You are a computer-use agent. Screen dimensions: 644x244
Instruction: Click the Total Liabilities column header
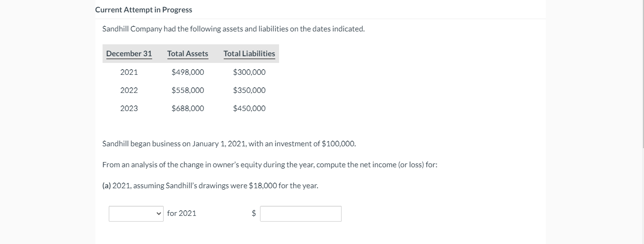[x=249, y=54]
